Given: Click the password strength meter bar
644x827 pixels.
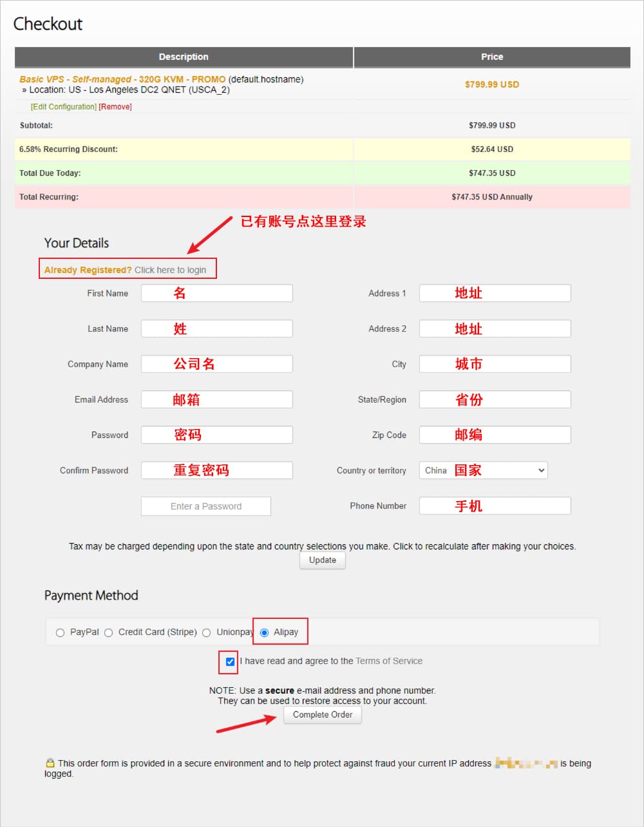Looking at the screenshot, I should [205, 506].
